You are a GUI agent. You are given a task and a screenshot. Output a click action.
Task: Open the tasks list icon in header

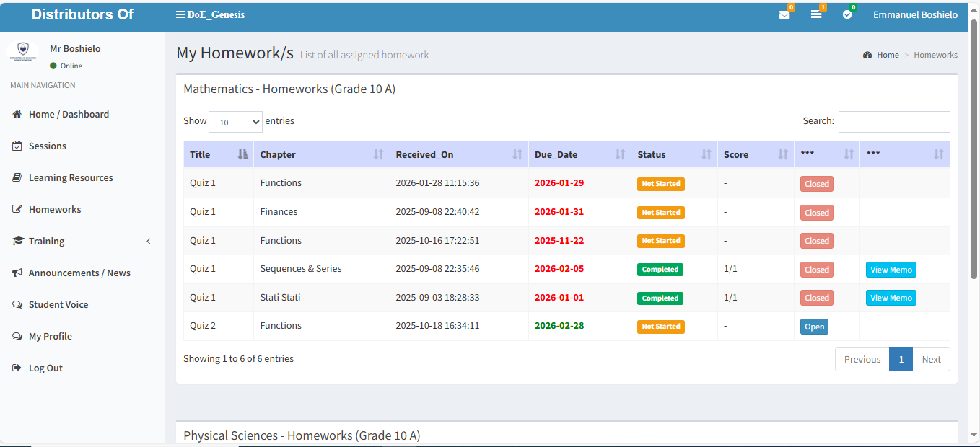click(x=816, y=15)
